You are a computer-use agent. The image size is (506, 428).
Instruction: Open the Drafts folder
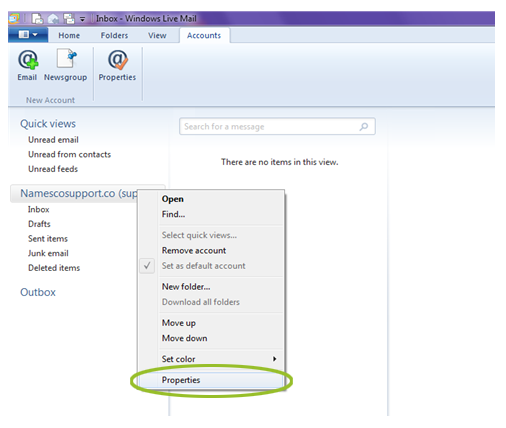[39, 224]
